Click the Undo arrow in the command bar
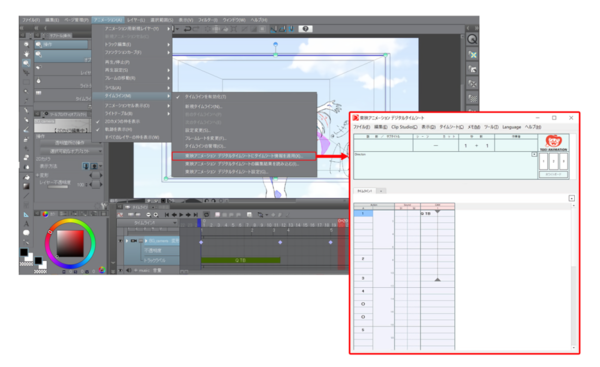This screenshot has width=600, height=367. tap(187, 29)
